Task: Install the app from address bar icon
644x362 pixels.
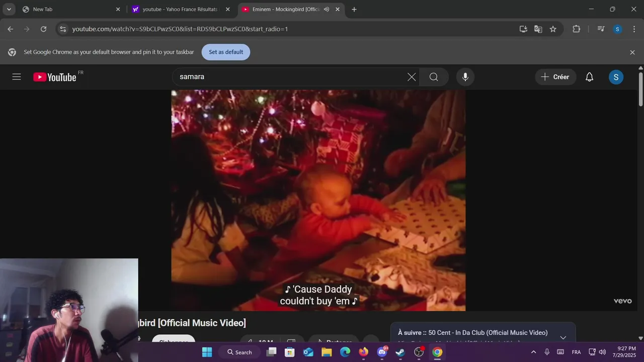Action: pos(523,29)
